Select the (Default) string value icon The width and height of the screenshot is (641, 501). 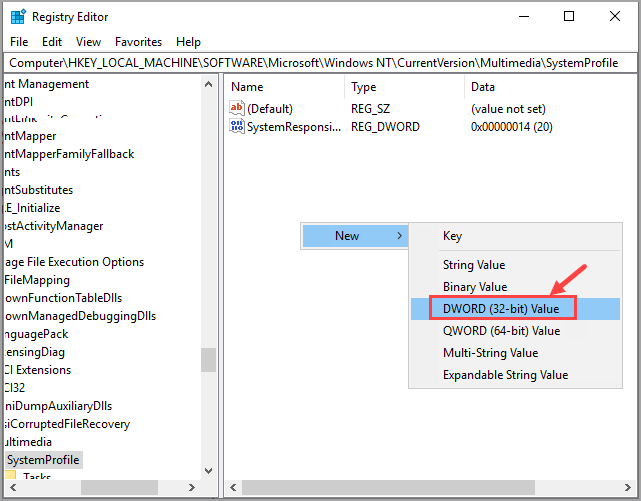(237, 108)
